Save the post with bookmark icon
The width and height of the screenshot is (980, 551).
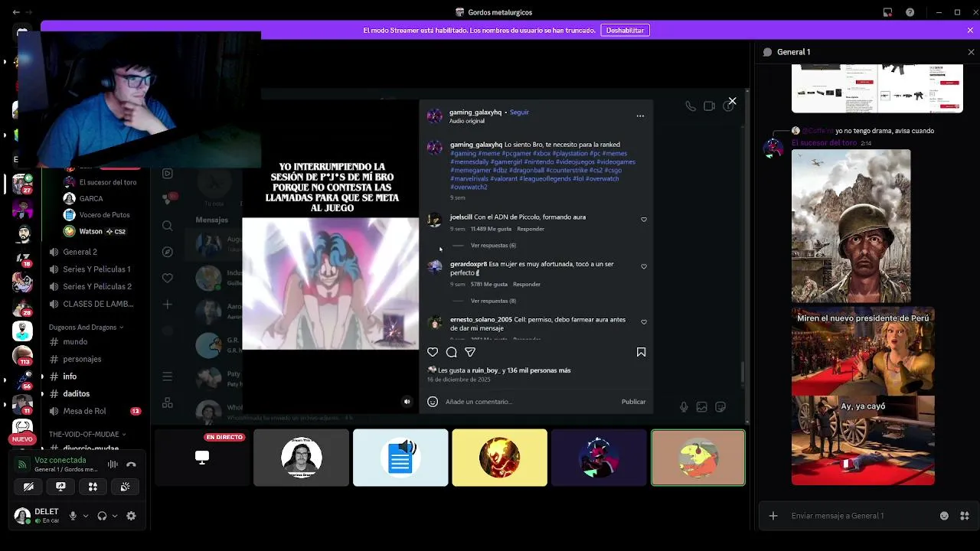[x=641, y=352]
